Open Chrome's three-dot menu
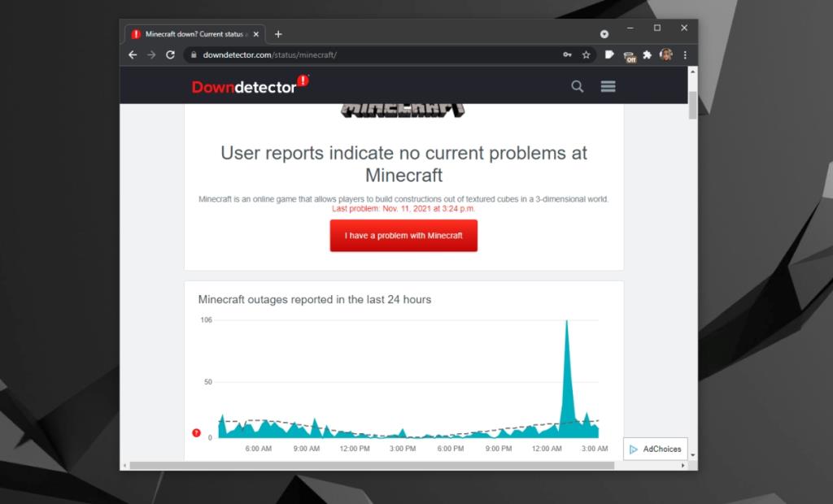833x504 pixels. [686, 54]
